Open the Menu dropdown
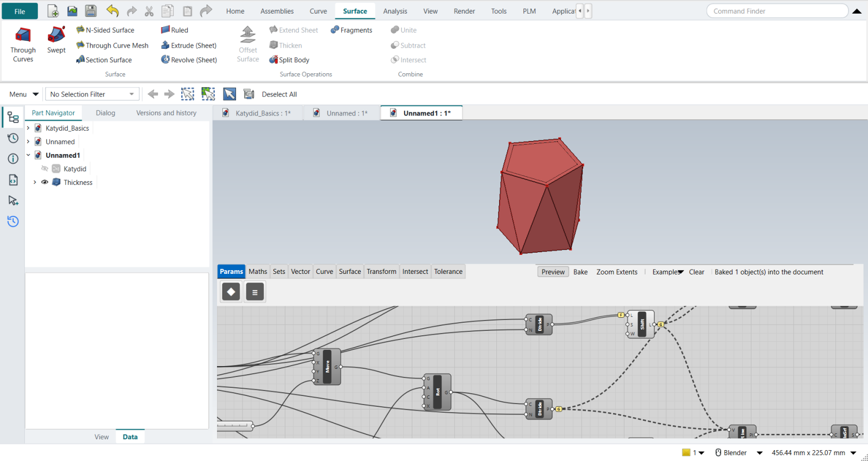The width and height of the screenshot is (868, 461). pyautogui.click(x=24, y=94)
